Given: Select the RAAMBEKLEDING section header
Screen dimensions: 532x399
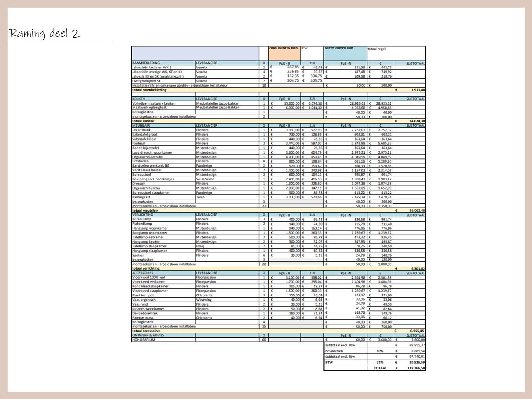Looking at the screenshot, I should point(163,63).
